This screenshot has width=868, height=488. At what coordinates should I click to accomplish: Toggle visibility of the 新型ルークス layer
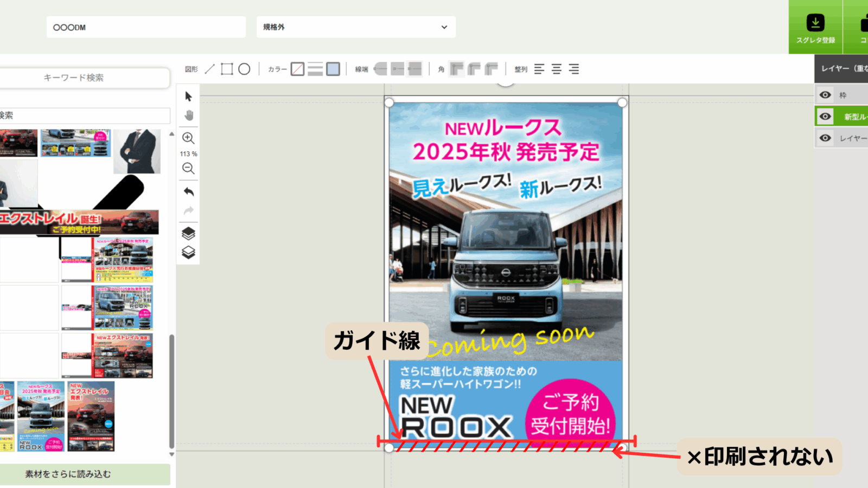coord(825,116)
